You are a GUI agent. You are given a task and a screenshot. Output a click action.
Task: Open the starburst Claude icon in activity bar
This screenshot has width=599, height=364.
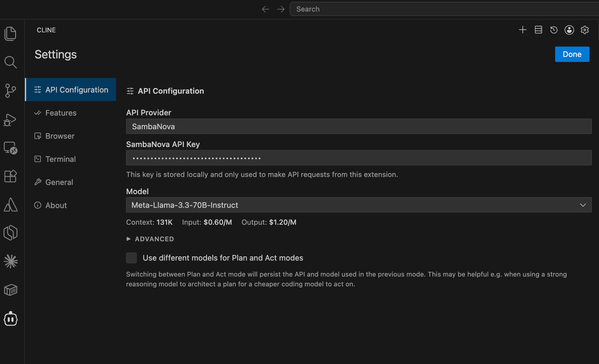point(10,261)
